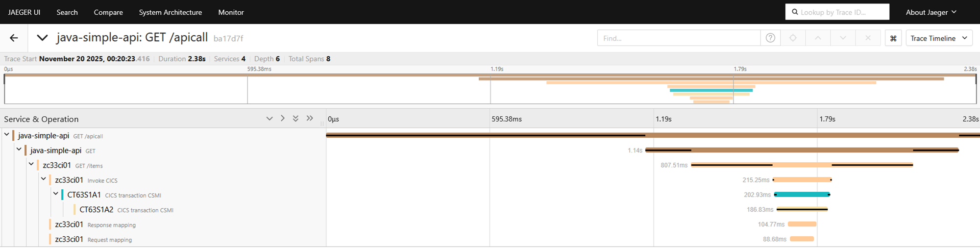
Task: Open the Compare menu item
Action: click(x=108, y=12)
